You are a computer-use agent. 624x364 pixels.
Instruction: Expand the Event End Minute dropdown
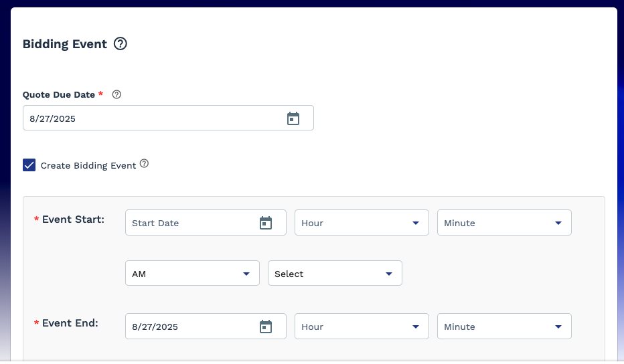(x=504, y=327)
